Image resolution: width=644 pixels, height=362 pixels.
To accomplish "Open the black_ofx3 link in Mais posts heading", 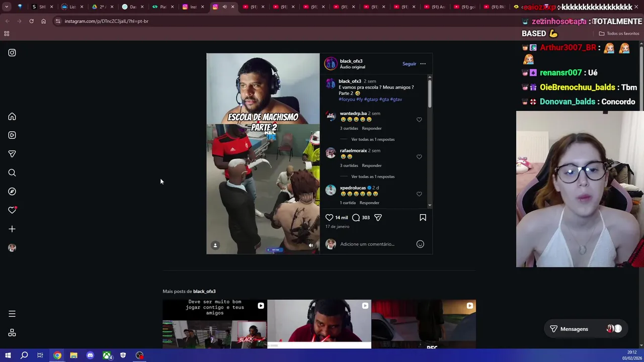I will 204,292.
